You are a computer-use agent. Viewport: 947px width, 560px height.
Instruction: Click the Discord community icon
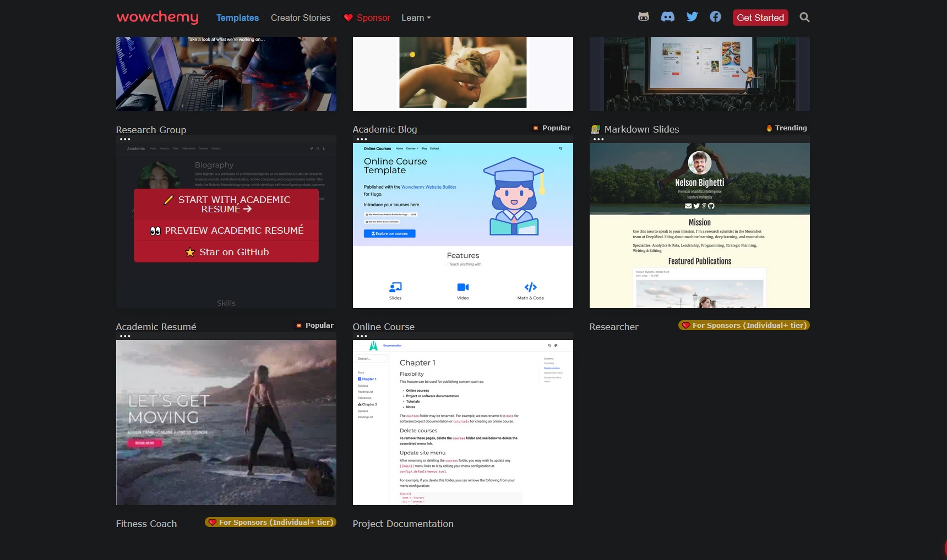(668, 17)
